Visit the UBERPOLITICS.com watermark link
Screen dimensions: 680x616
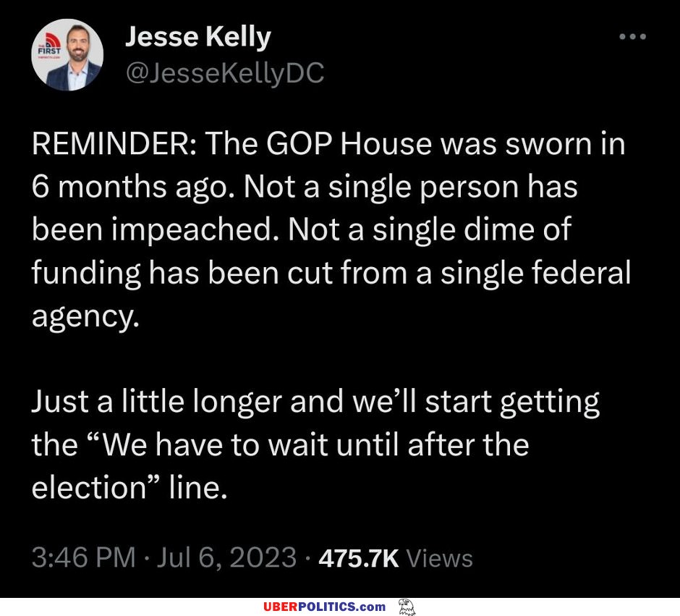[324, 607]
